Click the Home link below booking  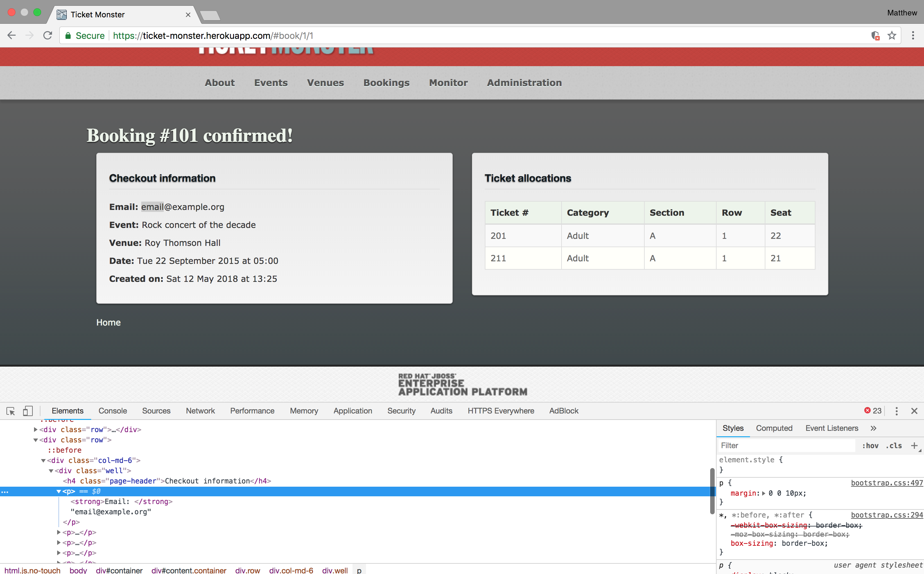108,322
